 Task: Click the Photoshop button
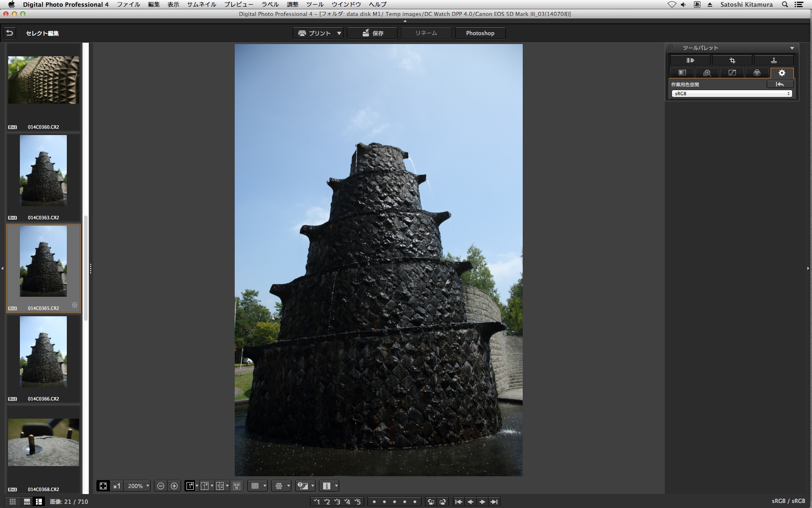tap(480, 33)
